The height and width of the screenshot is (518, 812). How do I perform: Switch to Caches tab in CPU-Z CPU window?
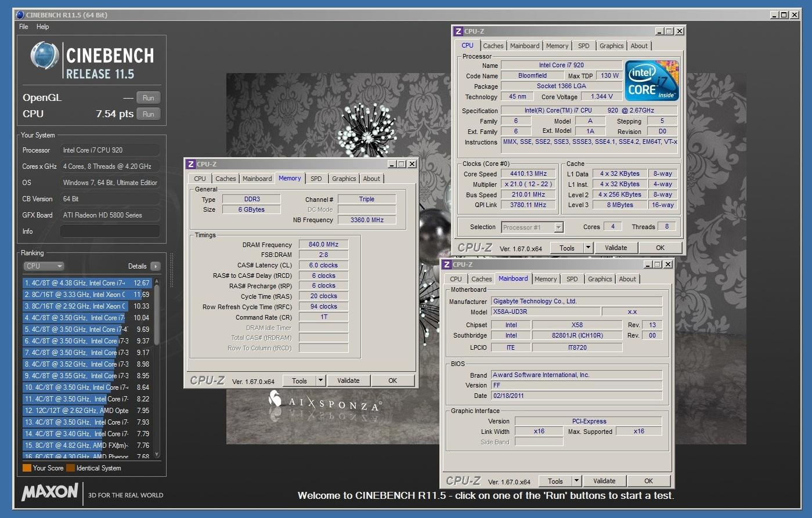point(493,46)
